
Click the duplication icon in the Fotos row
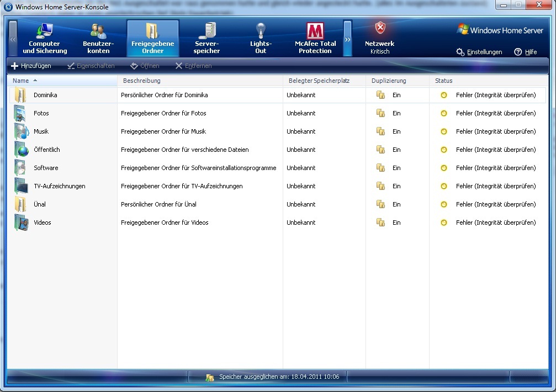point(380,113)
